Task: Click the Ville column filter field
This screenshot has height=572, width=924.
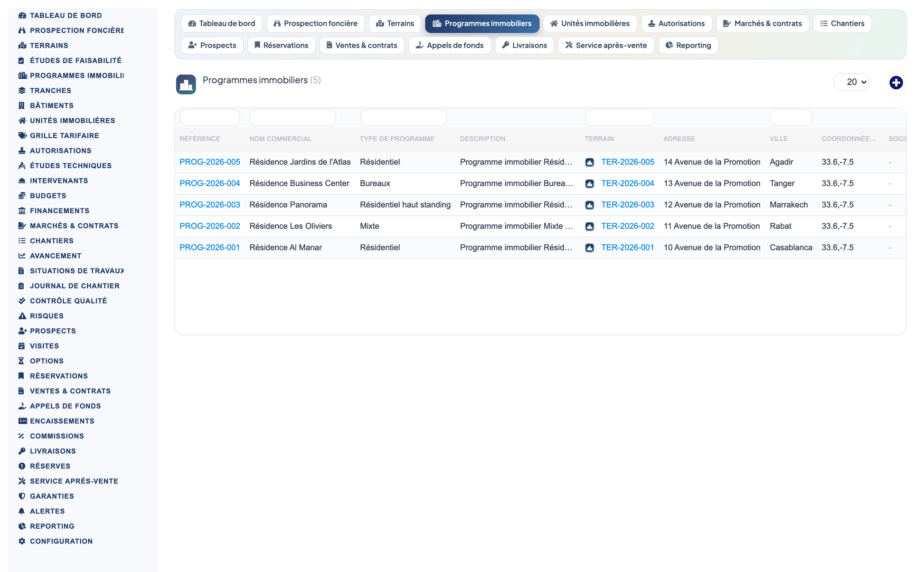Action: point(791,117)
